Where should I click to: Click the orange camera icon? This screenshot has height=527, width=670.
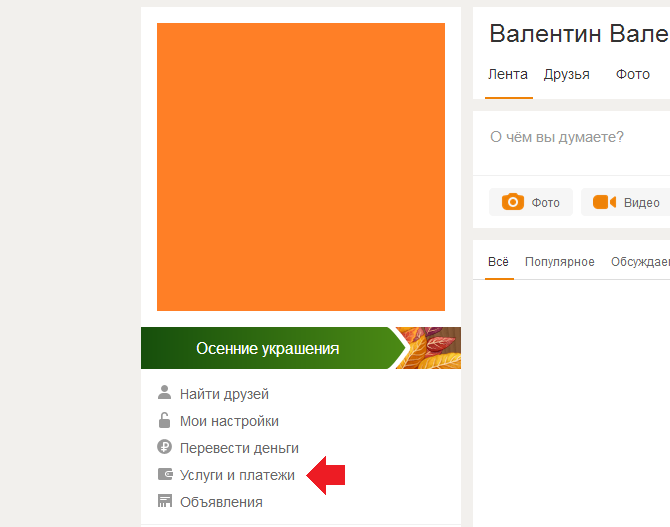coord(513,202)
